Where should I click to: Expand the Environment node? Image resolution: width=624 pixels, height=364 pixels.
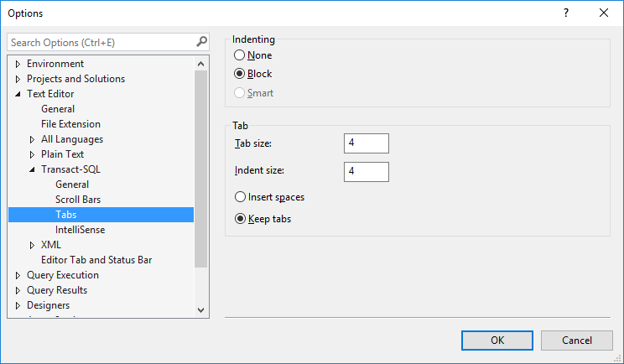[18, 64]
